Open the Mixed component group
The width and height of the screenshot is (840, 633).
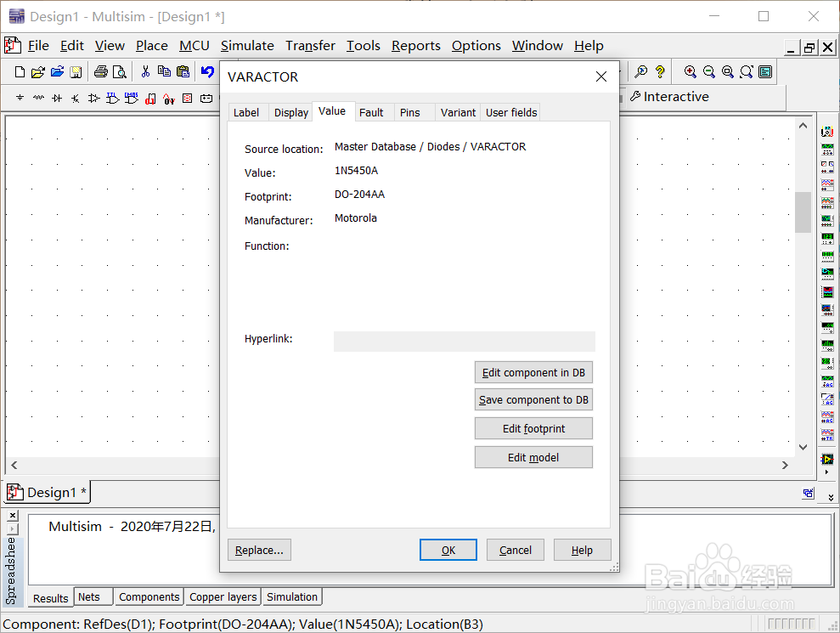click(x=169, y=99)
